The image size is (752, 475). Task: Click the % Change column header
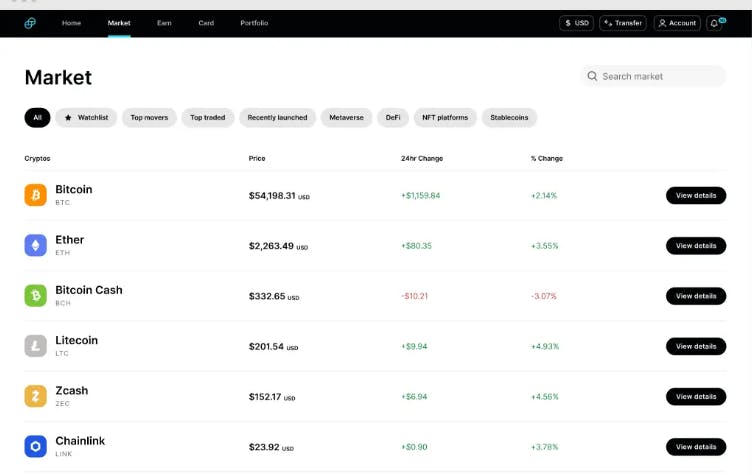[547, 158]
